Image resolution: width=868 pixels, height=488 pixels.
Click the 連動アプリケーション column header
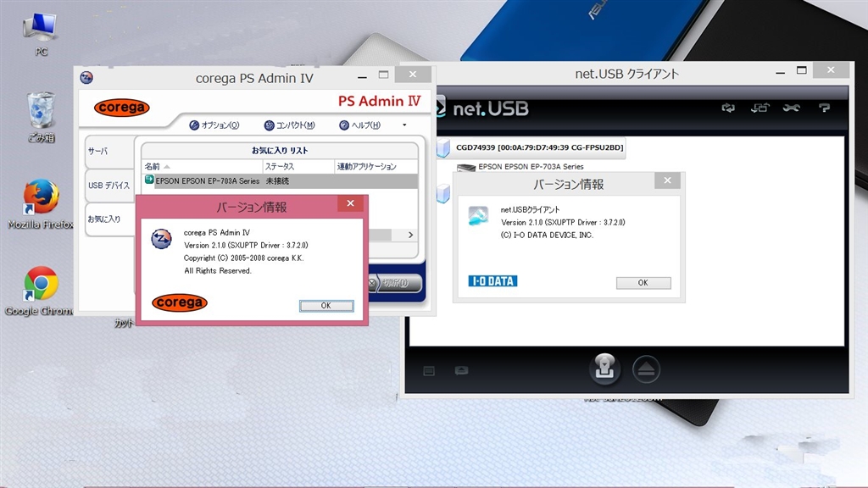click(x=376, y=167)
